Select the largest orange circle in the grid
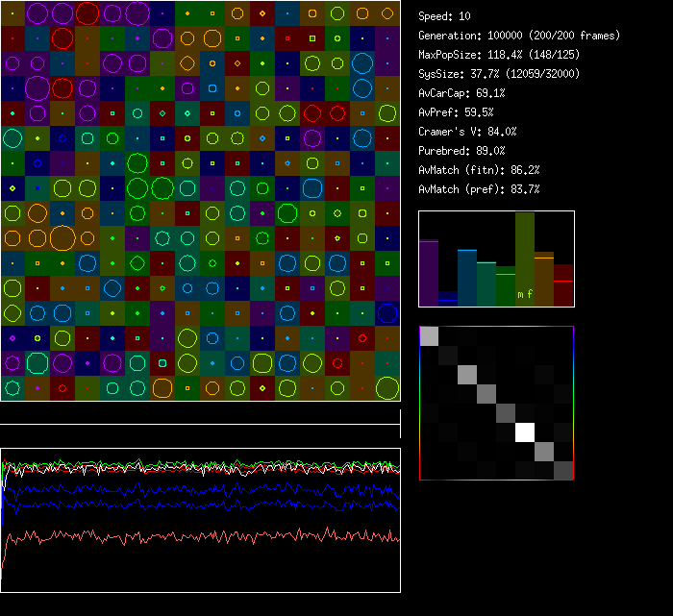673x616 pixels. [x=62, y=237]
